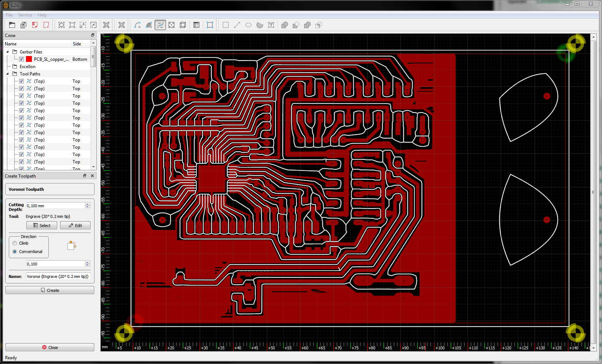This screenshot has height=364, width=602.
Task: Select the Tool Paths tree item
Action: coord(30,74)
